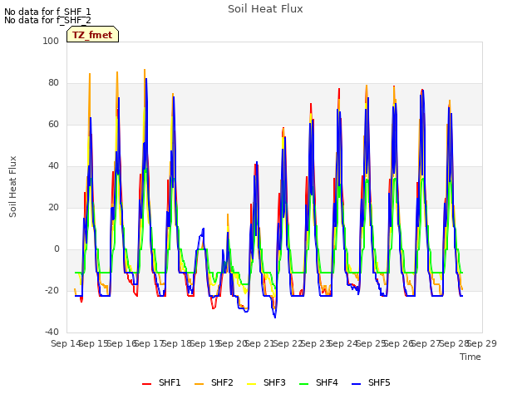Click the orange SHF2 legend color marker

pyautogui.click(x=199, y=384)
